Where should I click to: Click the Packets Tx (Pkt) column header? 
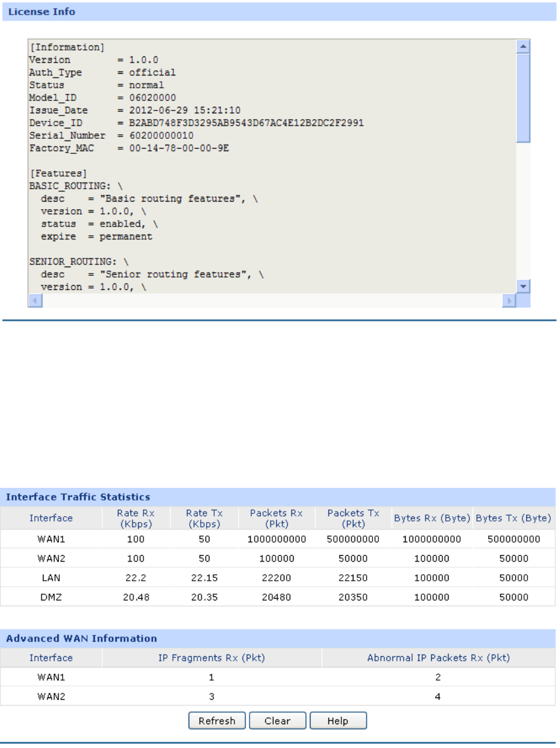tap(353, 518)
